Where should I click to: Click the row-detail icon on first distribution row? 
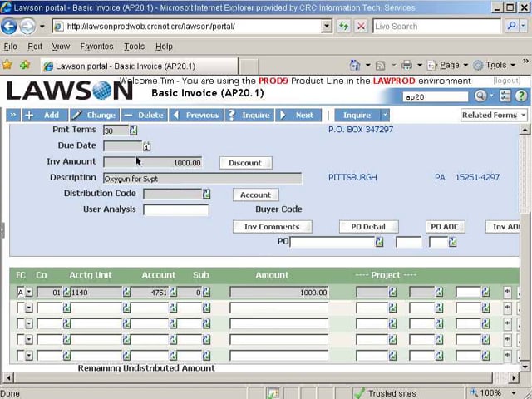pos(507,292)
